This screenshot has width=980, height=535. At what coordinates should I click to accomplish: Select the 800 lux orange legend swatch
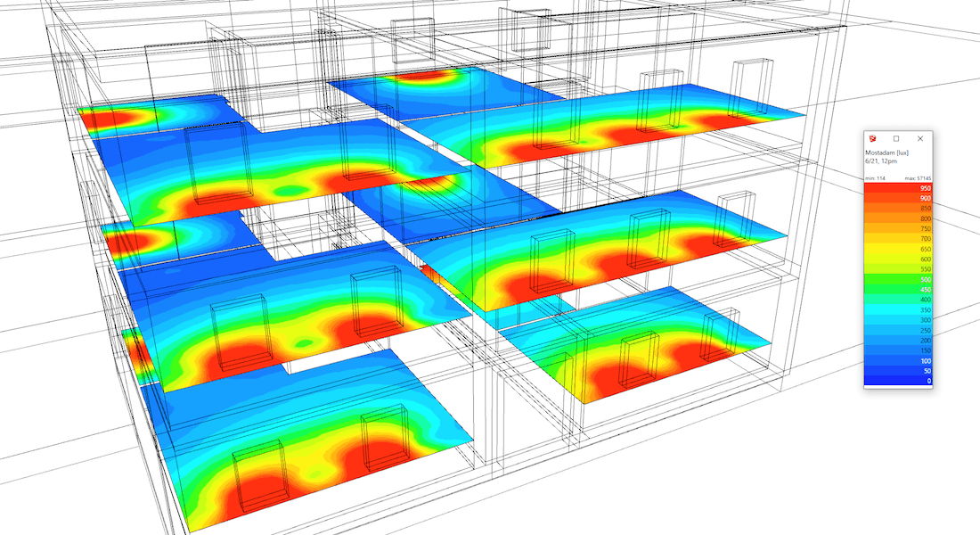point(898,218)
